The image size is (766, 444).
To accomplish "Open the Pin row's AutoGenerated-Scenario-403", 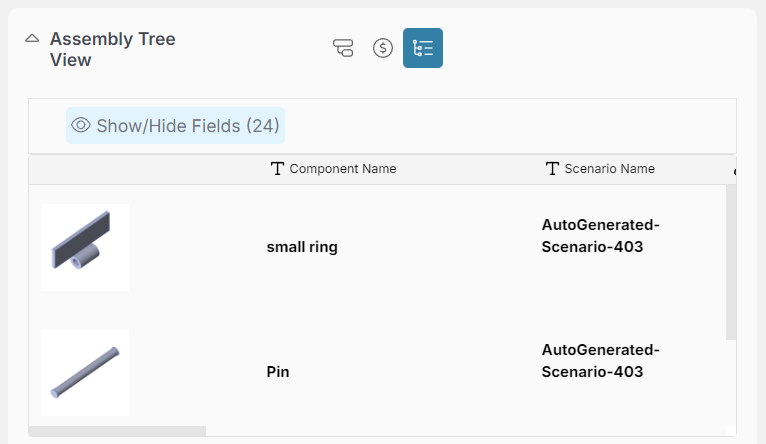I will (600, 361).
